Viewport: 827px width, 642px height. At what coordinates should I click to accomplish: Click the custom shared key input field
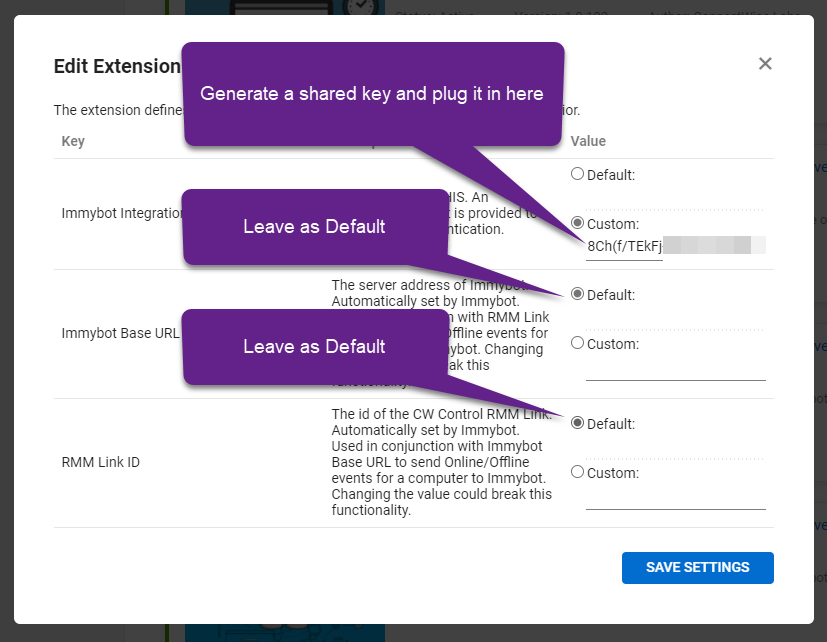(624, 246)
